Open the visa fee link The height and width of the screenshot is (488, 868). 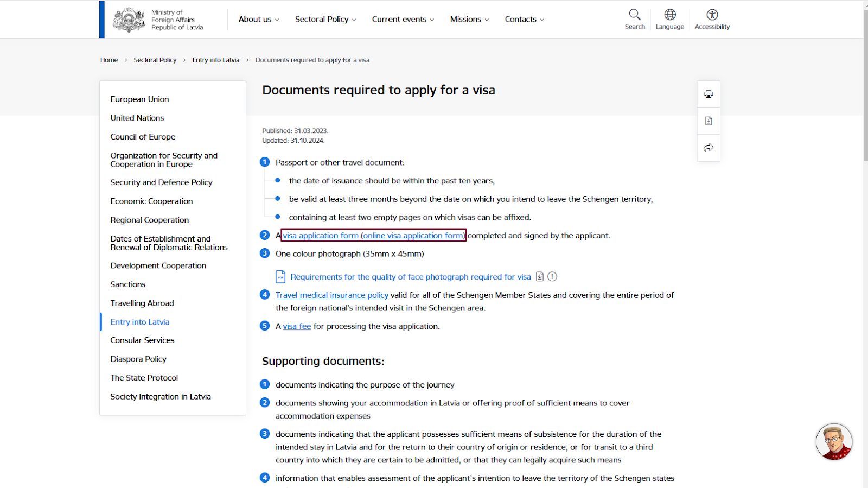297,326
